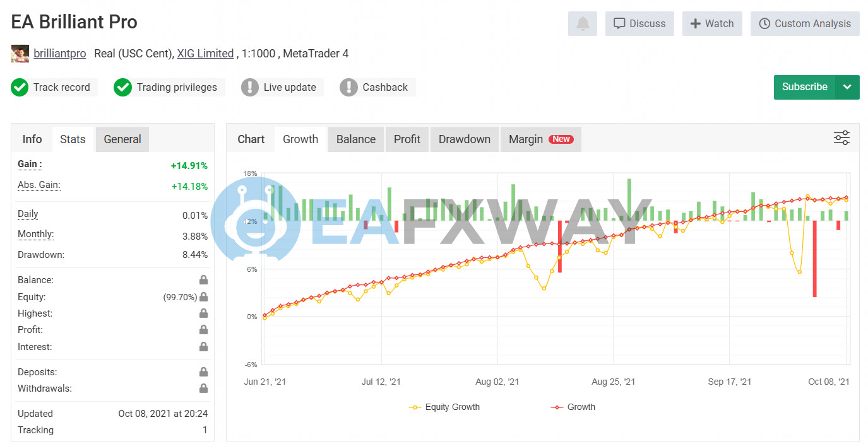The image size is (868, 444).
Task: Select the Growth chart tab
Action: tap(300, 139)
